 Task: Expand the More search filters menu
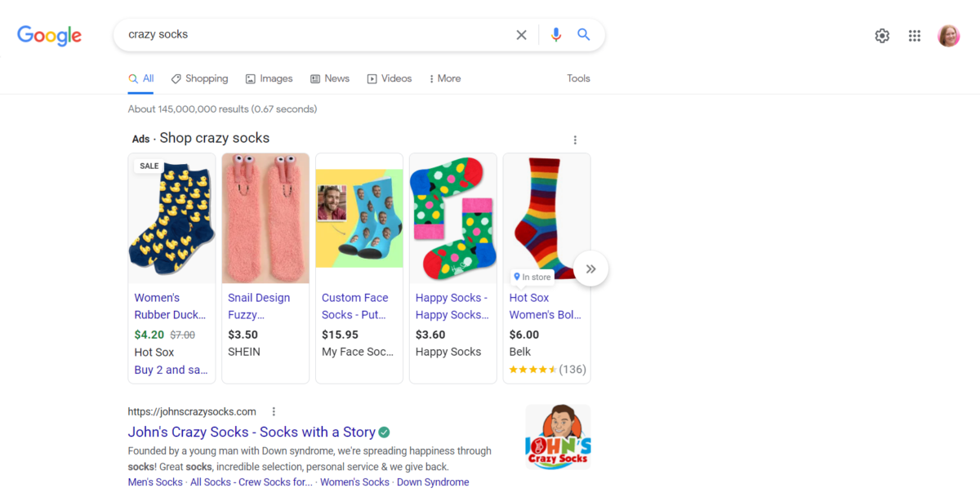445,78
